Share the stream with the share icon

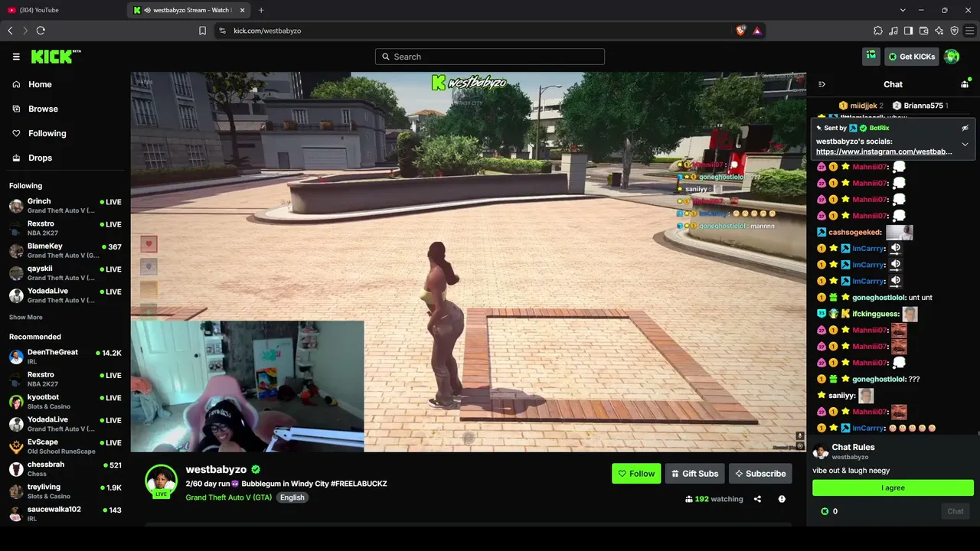pos(757,499)
